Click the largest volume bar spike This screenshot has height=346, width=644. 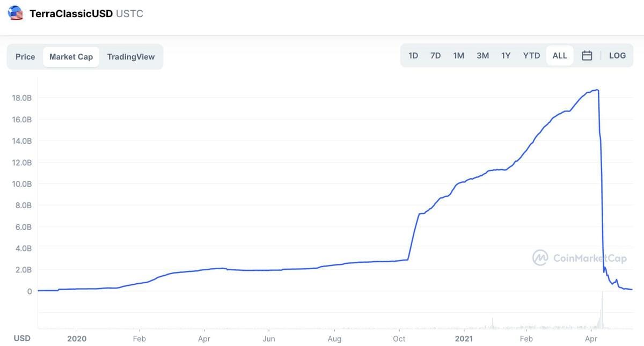(x=602, y=310)
